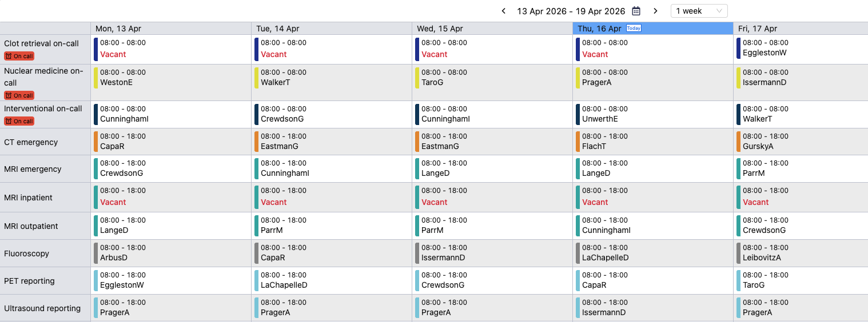
Task: Select the Mon, 13 Apr column header
Action: (x=118, y=29)
